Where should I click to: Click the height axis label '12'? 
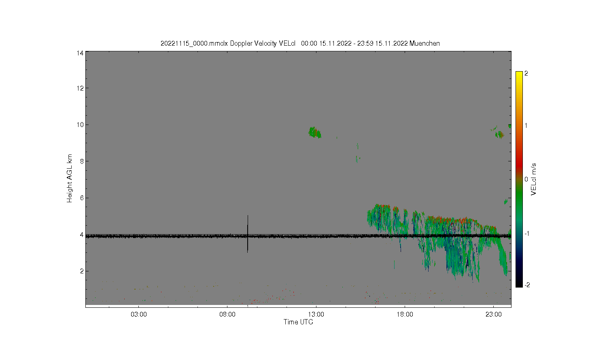[x=80, y=88]
